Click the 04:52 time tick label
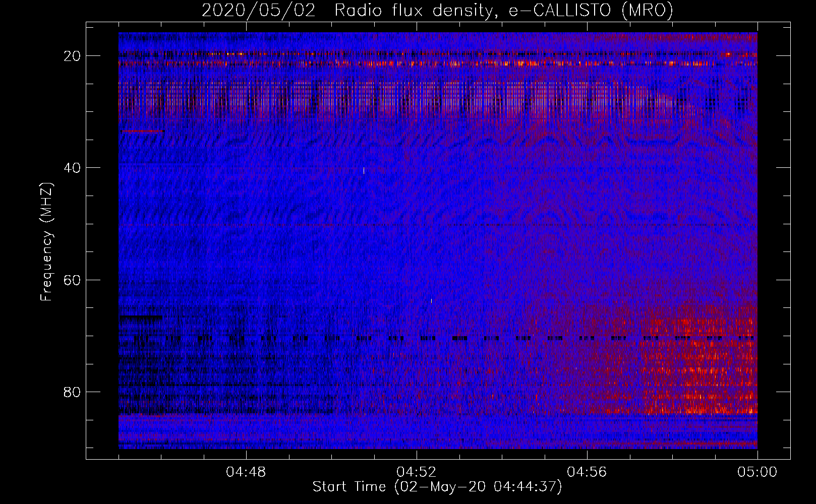This screenshot has width=816, height=504. coord(417,472)
